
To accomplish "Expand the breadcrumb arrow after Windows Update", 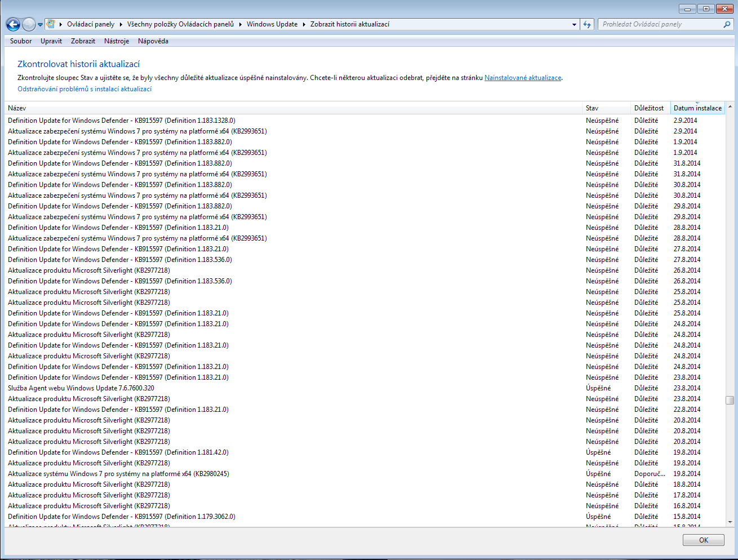I will 304,24.
